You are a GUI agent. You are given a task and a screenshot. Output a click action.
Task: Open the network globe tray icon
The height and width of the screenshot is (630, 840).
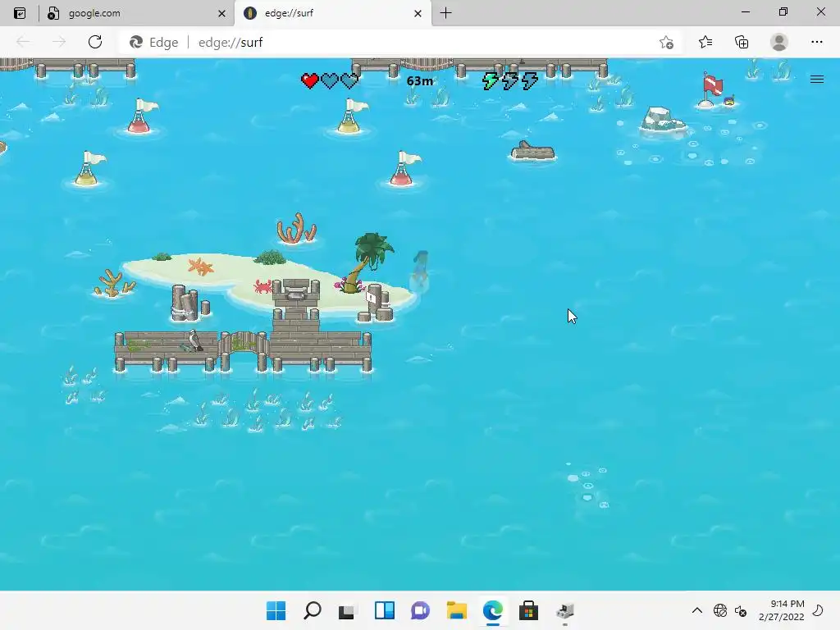tap(720, 610)
